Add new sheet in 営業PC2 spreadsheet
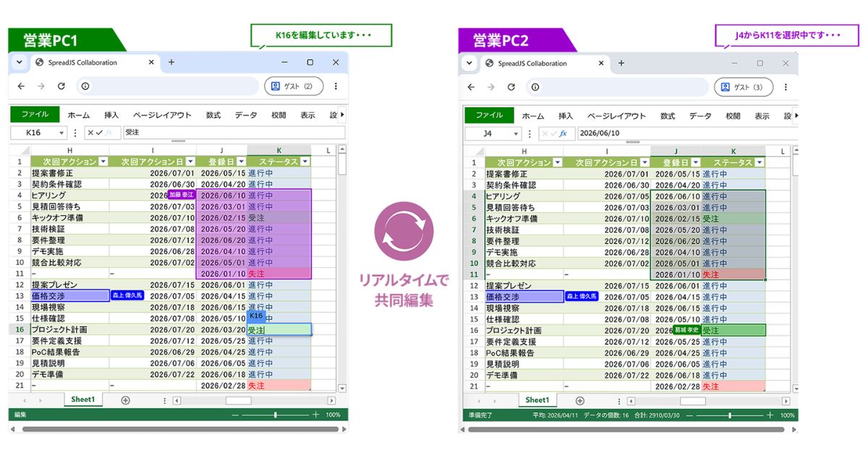Screen dimensions: 868x456 (x=579, y=400)
